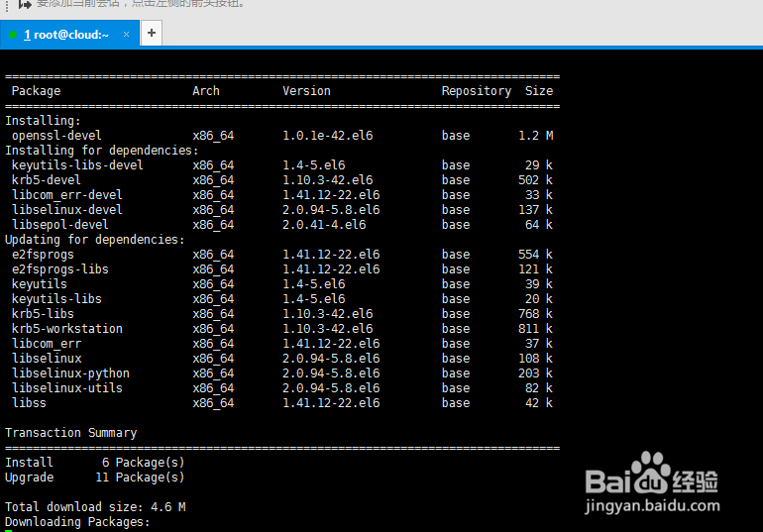Screen dimensions: 763x532
Task: Click the add-current-session arrow icon
Action: [x=25, y=4]
